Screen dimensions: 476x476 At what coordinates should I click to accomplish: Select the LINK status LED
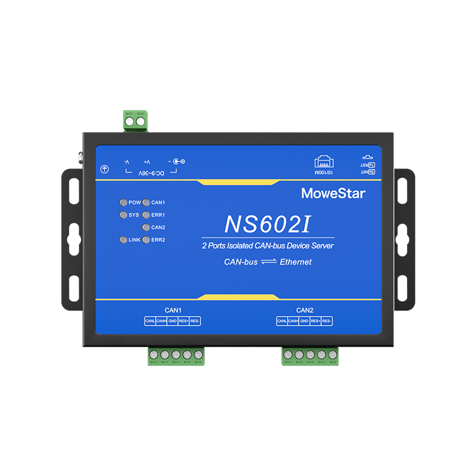coord(123,240)
